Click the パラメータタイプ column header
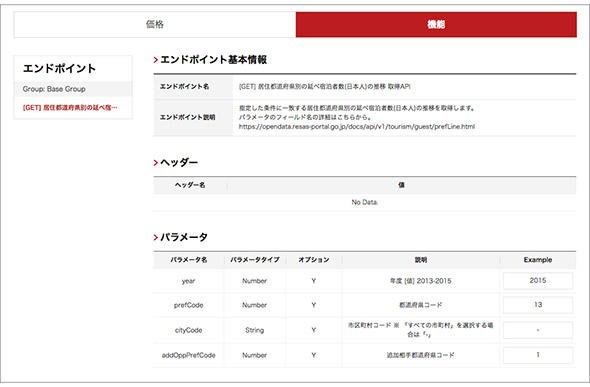 (x=255, y=260)
